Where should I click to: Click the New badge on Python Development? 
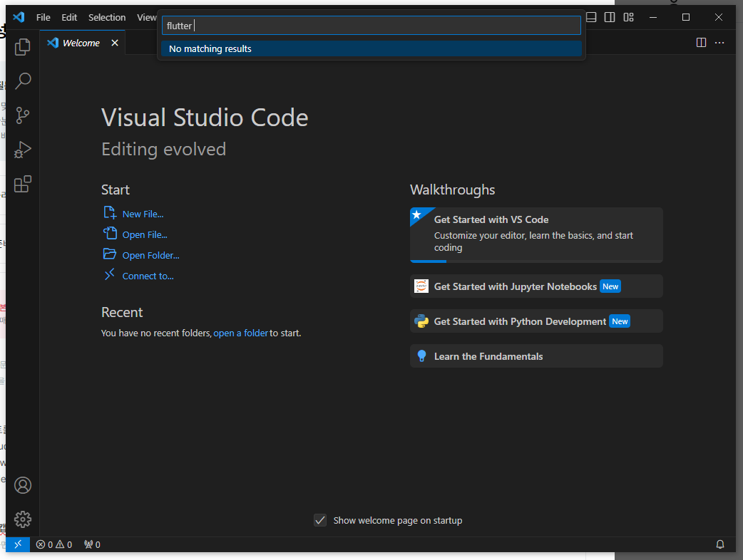(620, 321)
